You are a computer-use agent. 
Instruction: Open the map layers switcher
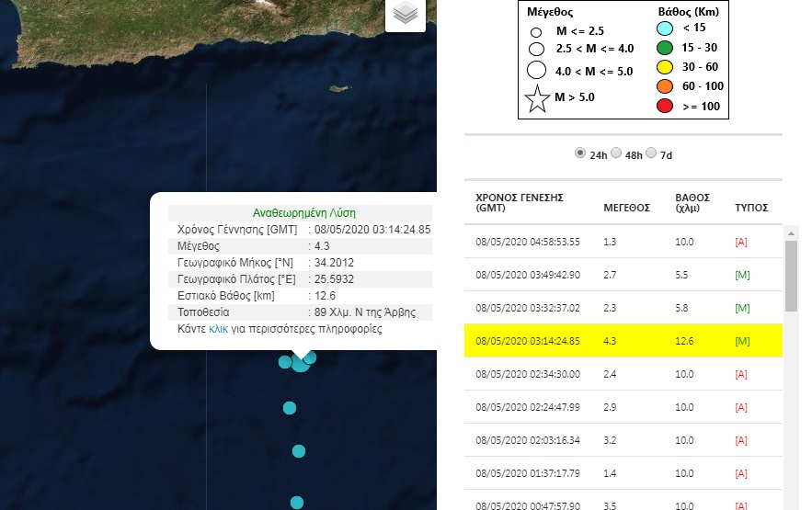pyautogui.click(x=406, y=14)
